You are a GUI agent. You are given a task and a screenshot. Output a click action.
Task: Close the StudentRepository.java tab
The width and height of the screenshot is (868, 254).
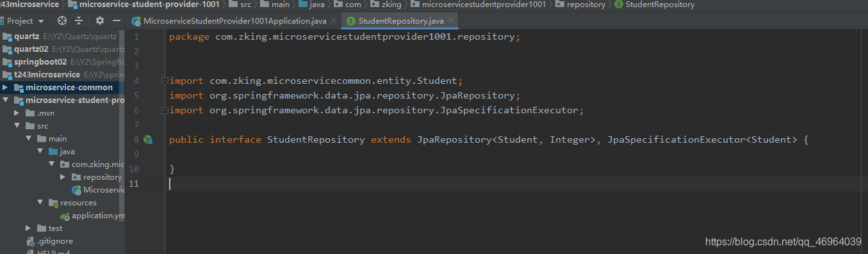coord(451,21)
